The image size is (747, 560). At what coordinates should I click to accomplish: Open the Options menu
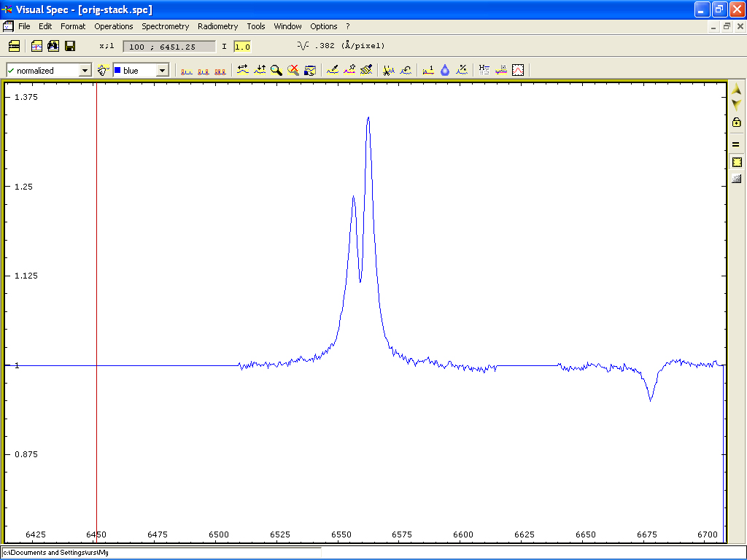323,26
